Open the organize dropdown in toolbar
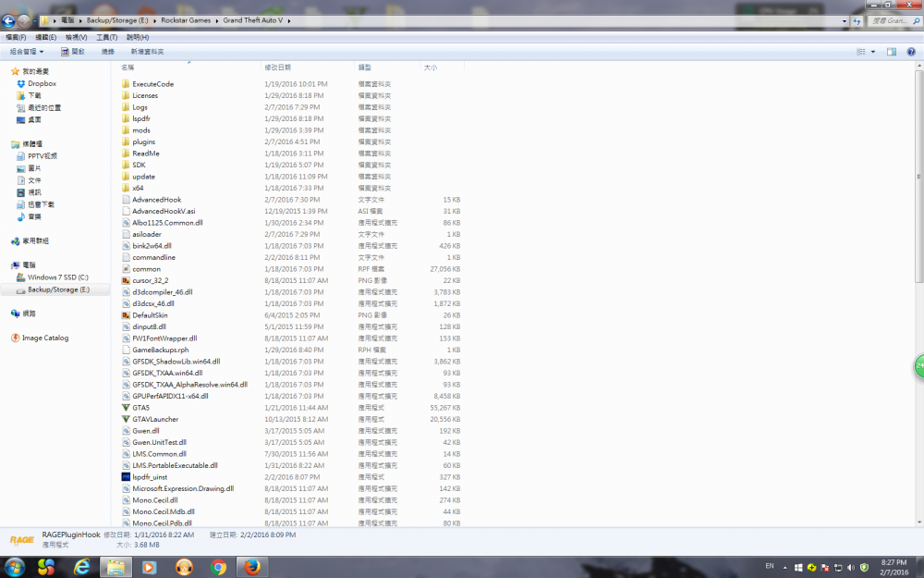This screenshot has width=924, height=578. (x=27, y=52)
